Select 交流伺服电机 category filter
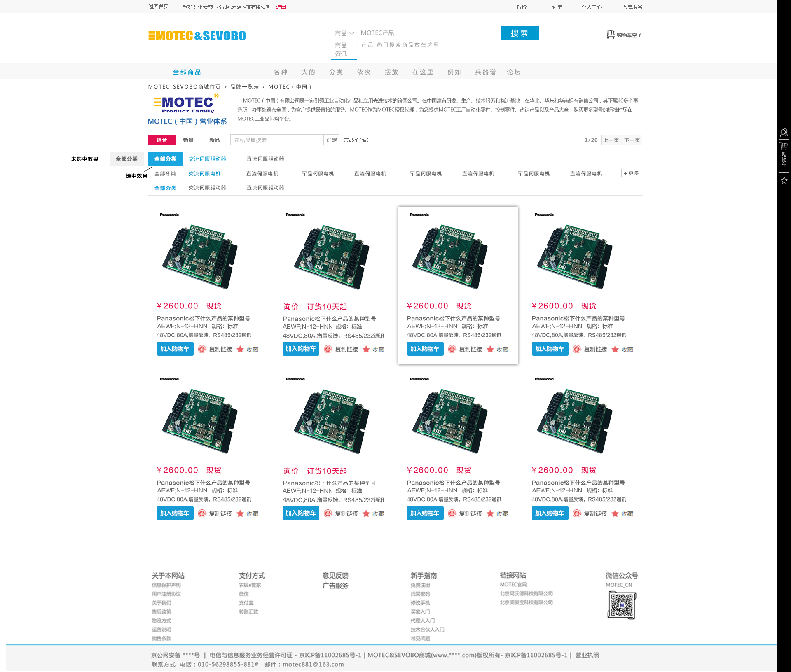Viewport: 791px width, 672px height. click(x=204, y=174)
